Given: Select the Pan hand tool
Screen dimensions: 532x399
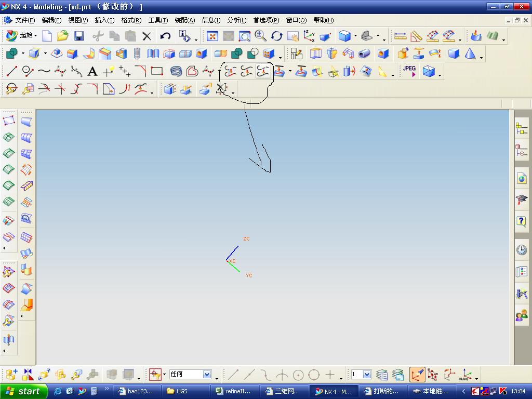Looking at the screenshot, I should click(x=292, y=36).
